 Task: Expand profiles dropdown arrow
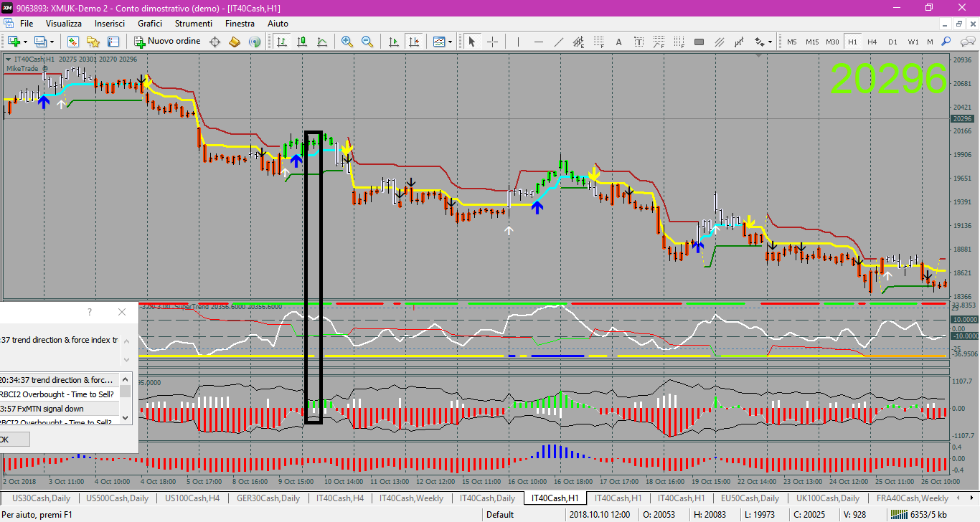pos(50,42)
